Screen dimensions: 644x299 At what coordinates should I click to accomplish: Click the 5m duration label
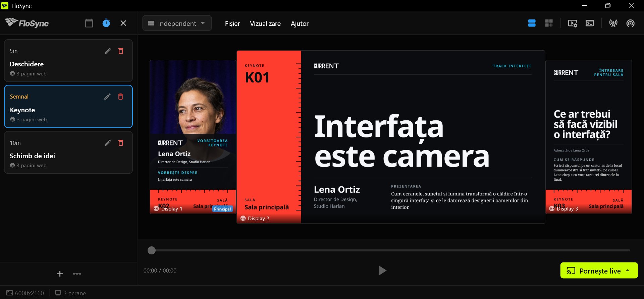(x=13, y=51)
